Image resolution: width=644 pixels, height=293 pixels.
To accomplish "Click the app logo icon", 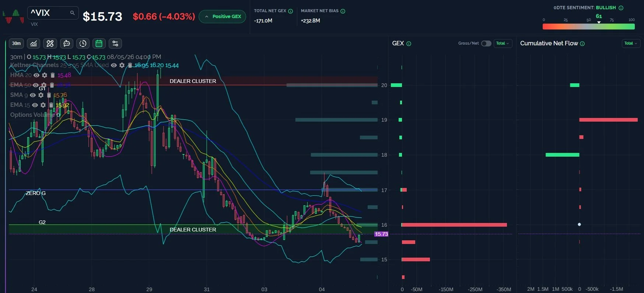I will click(x=13, y=17).
